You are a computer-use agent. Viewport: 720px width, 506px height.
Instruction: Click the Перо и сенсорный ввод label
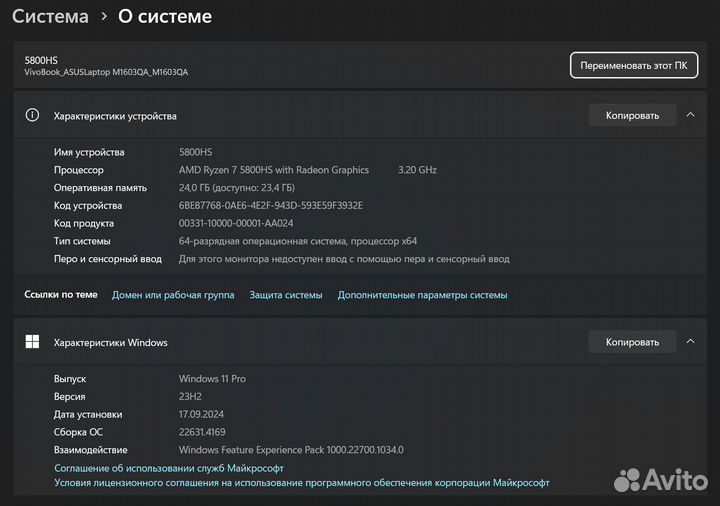click(x=108, y=259)
